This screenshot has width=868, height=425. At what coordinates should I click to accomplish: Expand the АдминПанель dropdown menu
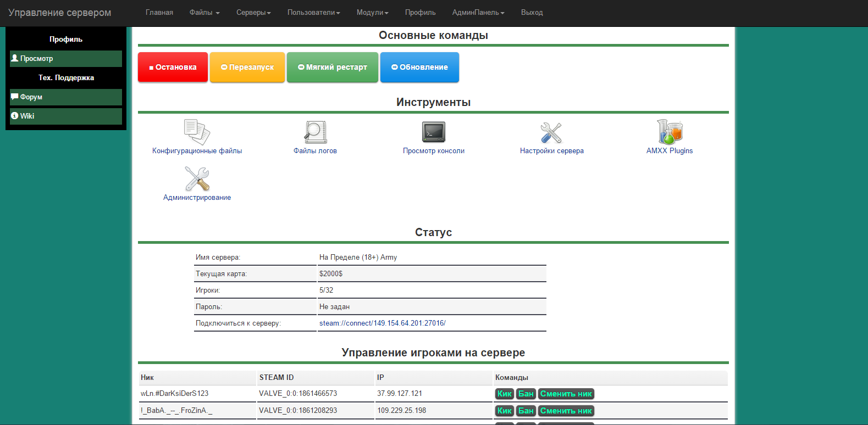pyautogui.click(x=478, y=13)
